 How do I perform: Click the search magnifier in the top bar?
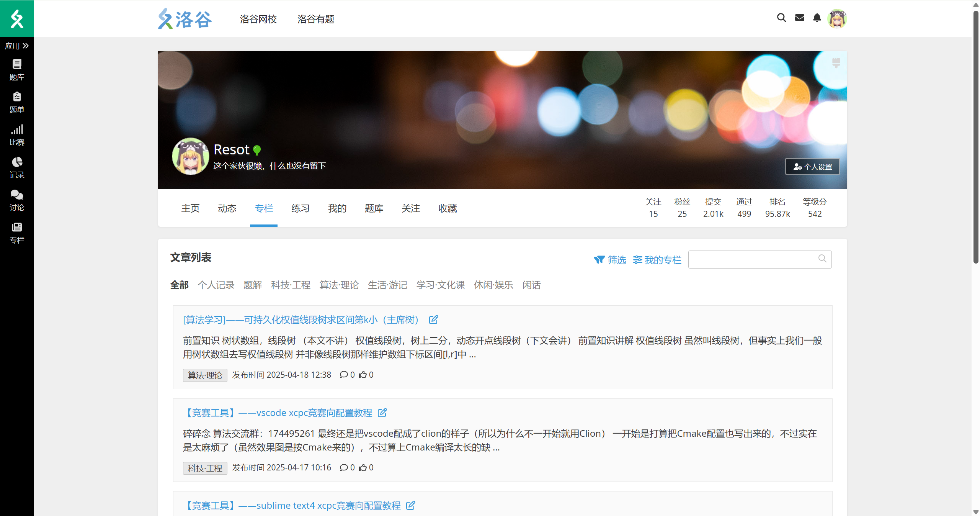[781, 18]
